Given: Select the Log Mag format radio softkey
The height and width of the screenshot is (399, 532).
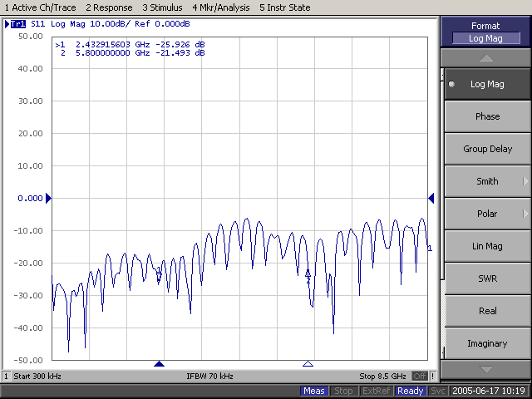Looking at the screenshot, I should tap(486, 84).
